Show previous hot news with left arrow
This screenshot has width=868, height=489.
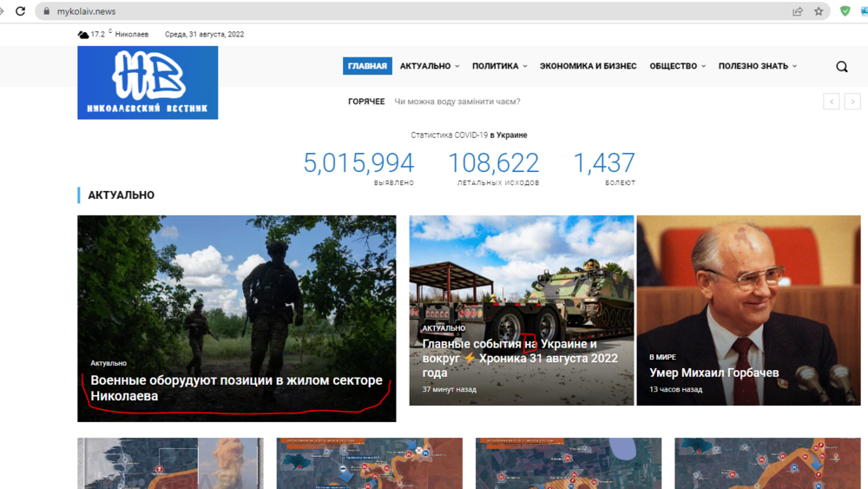pyautogui.click(x=832, y=102)
